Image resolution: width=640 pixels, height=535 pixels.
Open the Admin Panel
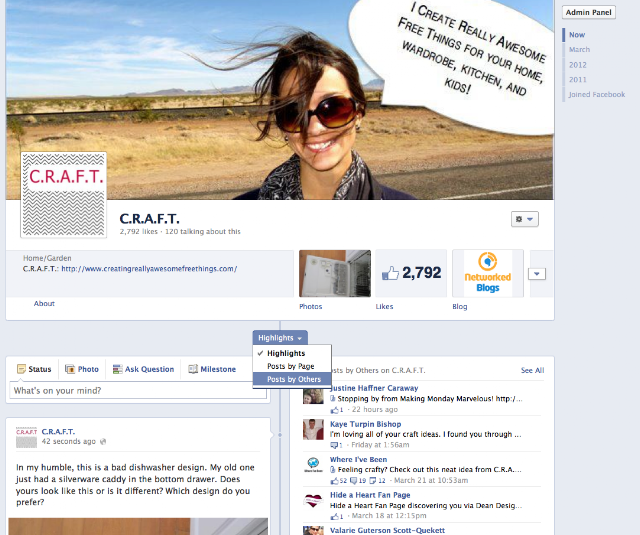click(x=588, y=12)
